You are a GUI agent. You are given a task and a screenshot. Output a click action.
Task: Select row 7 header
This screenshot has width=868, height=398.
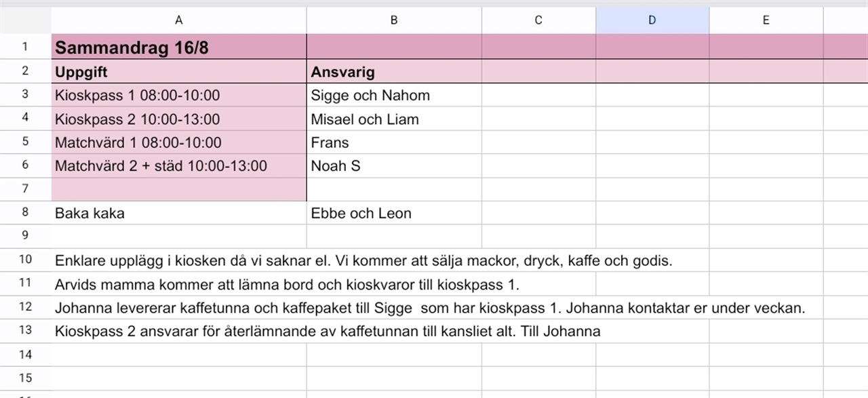tap(26, 189)
